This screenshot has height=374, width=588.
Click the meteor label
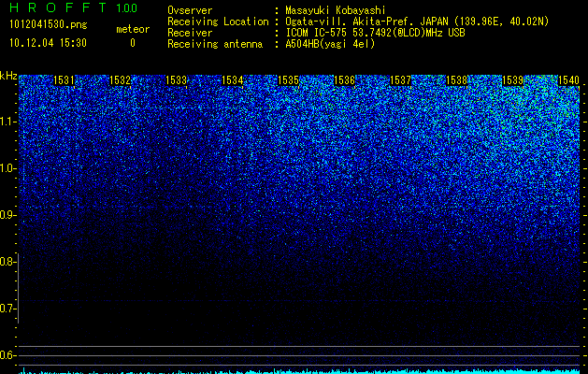click(x=133, y=29)
